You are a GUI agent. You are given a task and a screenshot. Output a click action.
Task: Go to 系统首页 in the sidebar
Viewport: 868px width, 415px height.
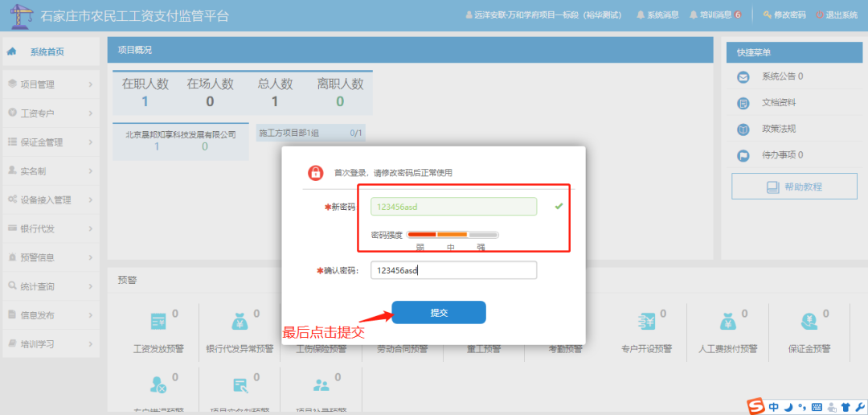51,52
